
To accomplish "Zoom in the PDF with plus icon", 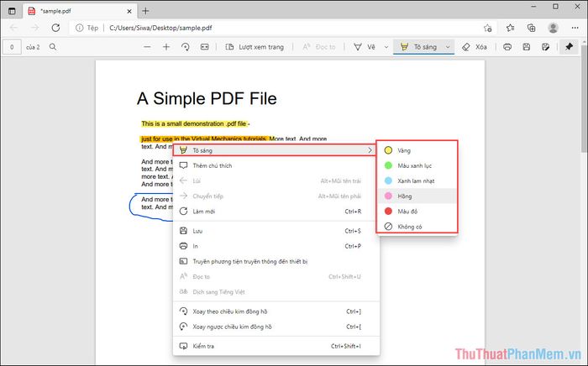I will click(x=166, y=47).
